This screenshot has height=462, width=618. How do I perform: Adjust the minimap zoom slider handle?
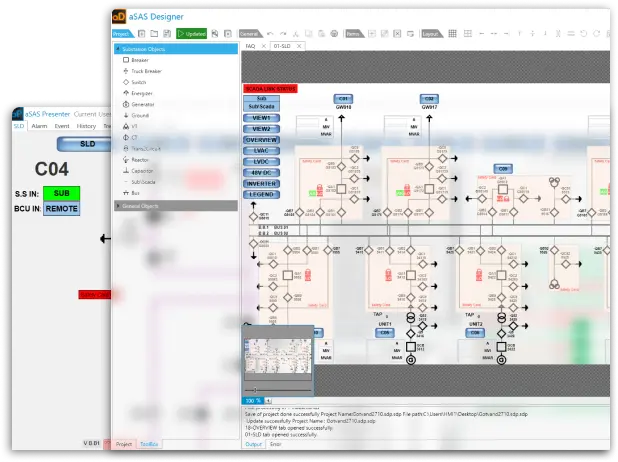(255, 390)
